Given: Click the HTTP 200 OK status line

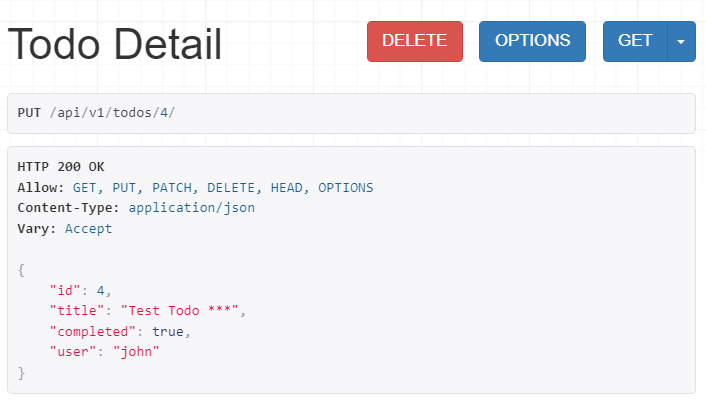Looking at the screenshot, I should [x=61, y=167].
